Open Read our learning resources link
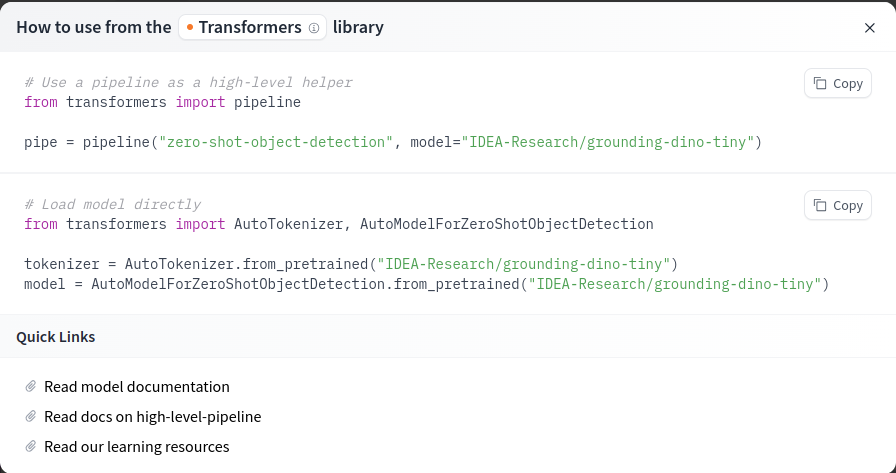 137,447
